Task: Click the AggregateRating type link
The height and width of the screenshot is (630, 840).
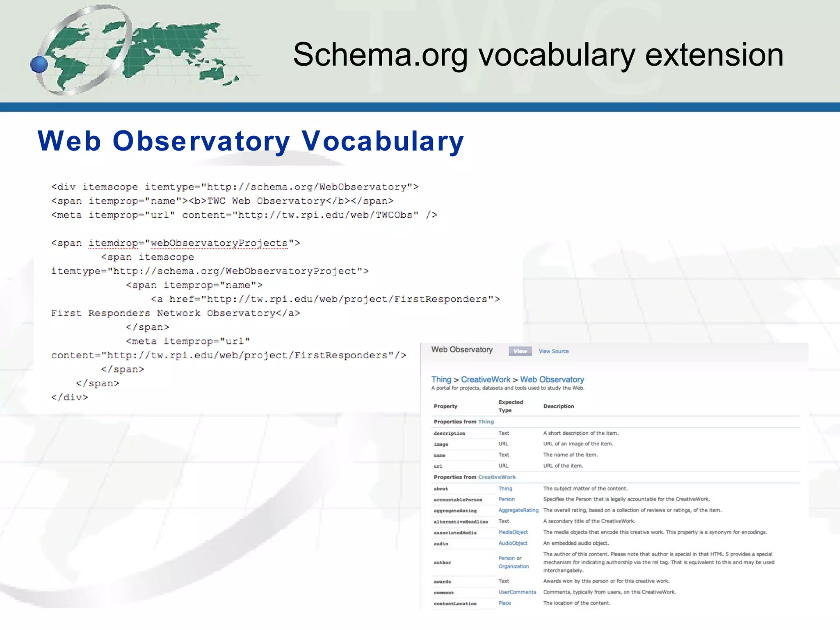Action: (x=518, y=510)
